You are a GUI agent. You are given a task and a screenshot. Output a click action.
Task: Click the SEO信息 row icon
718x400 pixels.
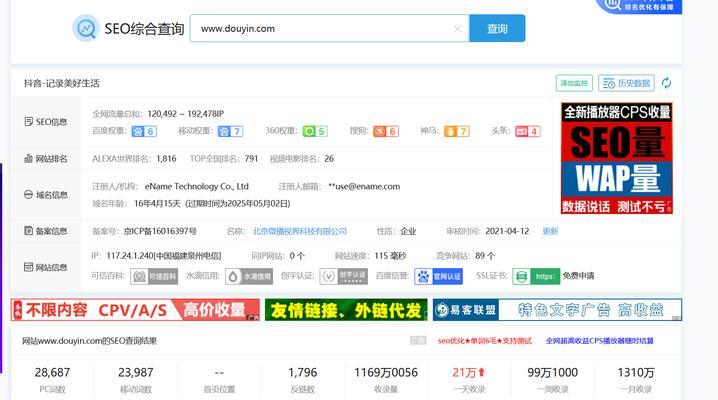point(28,122)
